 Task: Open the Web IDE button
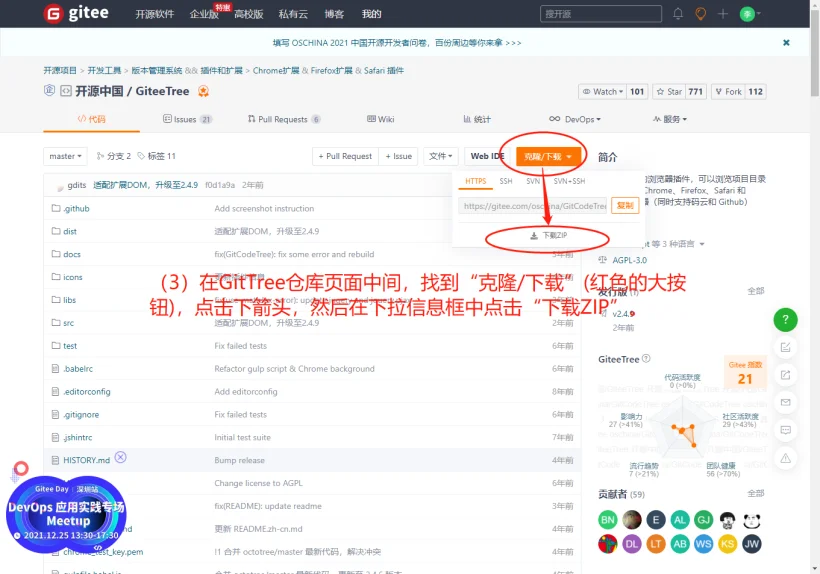(x=487, y=156)
